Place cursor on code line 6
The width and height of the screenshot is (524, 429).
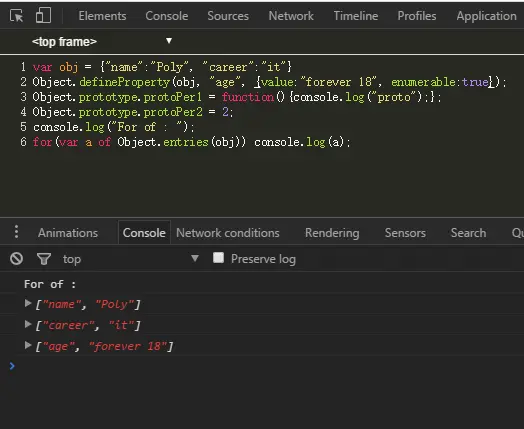coord(191,142)
